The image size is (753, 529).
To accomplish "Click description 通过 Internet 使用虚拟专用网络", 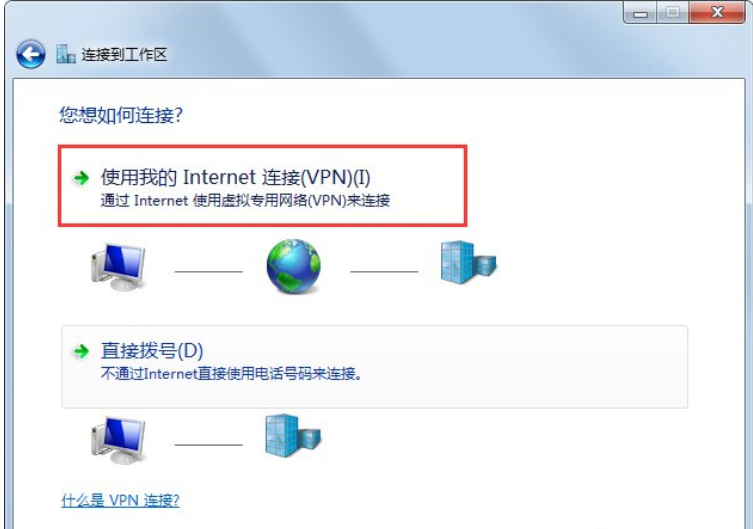I will click(x=245, y=200).
